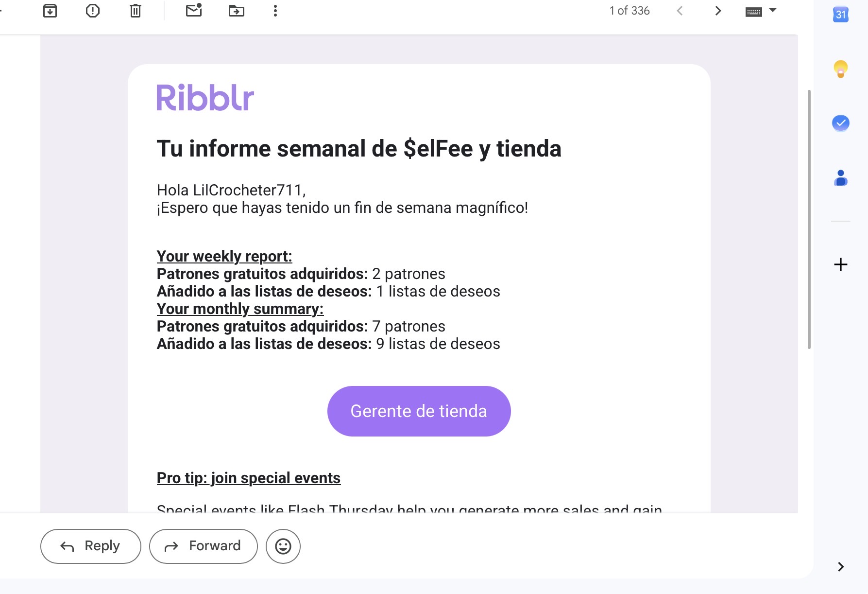Click the Gerente de tienda button

click(x=419, y=411)
